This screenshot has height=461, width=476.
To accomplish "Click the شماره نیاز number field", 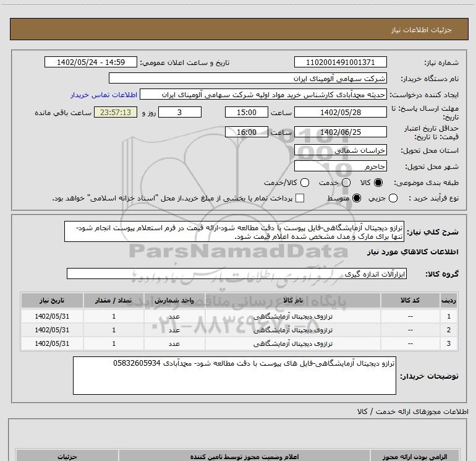I will point(341,62).
